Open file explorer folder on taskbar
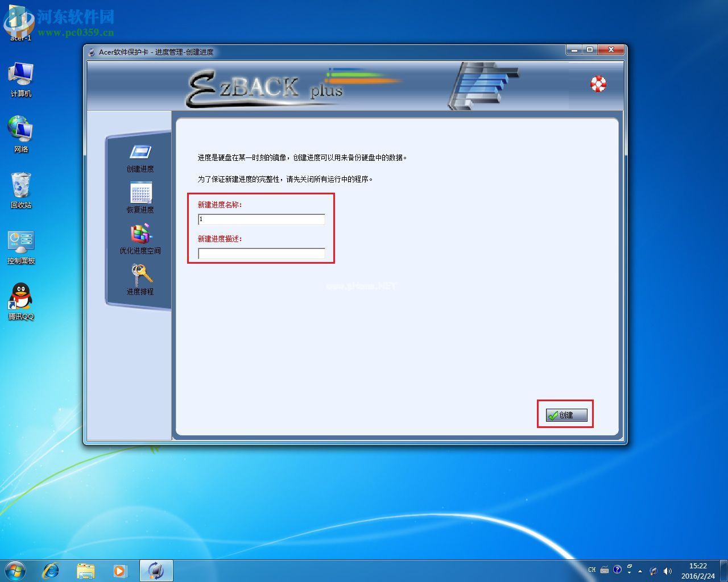The height and width of the screenshot is (582, 728). pyautogui.click(x=86, y=571)
